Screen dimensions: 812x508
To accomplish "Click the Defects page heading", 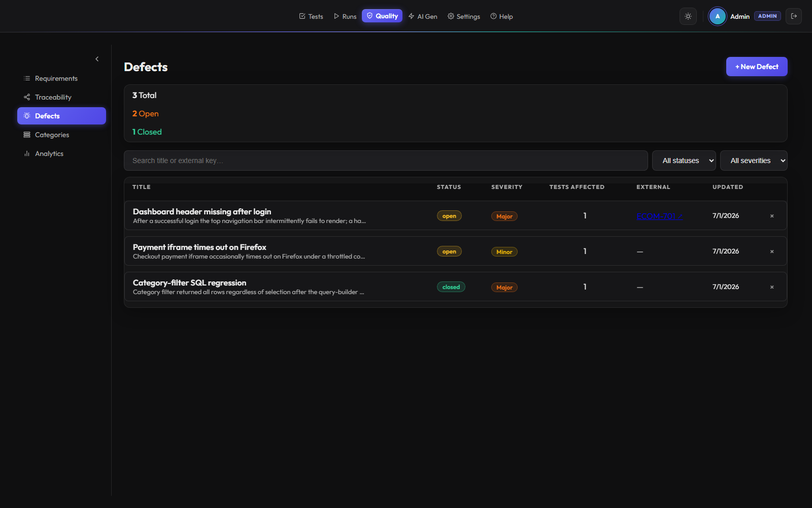I will point(146,67).
